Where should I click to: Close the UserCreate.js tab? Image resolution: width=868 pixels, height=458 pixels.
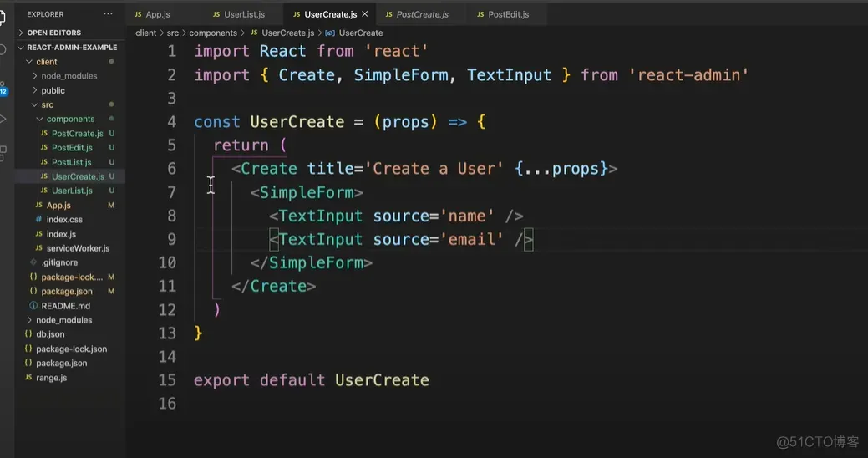(365, 14)
